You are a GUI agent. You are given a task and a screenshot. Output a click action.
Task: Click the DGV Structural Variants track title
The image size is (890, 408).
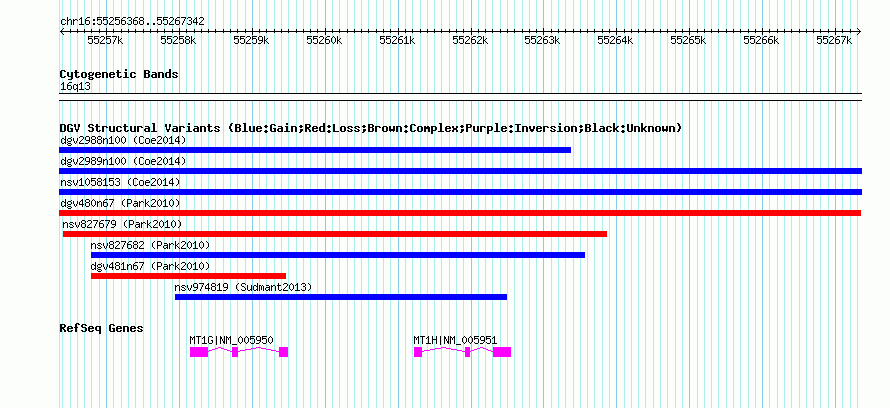(x=371, y=128)
